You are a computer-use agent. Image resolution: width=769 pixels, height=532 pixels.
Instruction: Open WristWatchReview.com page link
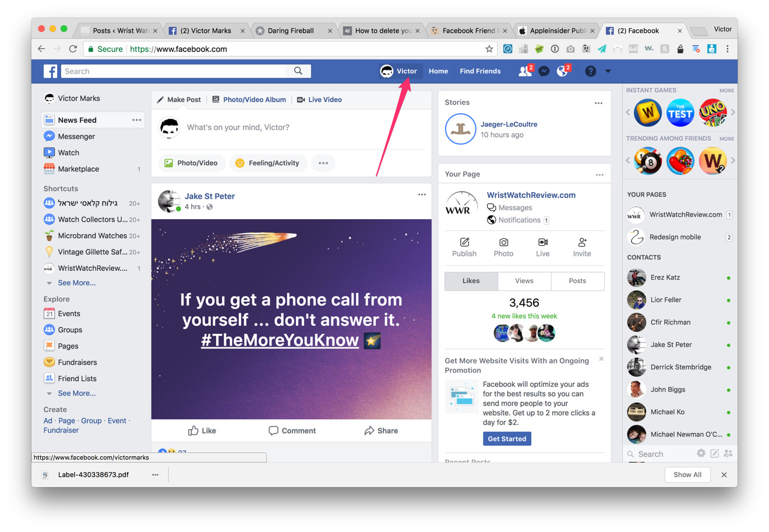click(531, 195)
